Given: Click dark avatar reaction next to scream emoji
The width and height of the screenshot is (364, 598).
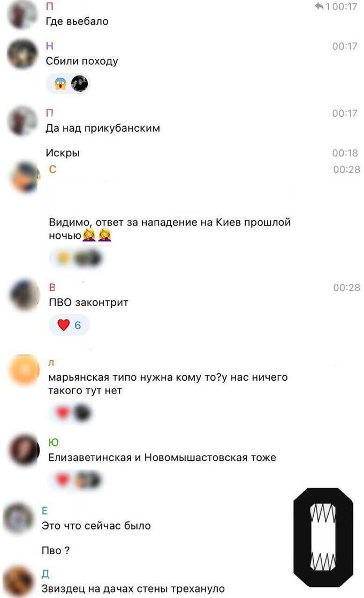Looking at the screenshot, I should coord(79,84).
